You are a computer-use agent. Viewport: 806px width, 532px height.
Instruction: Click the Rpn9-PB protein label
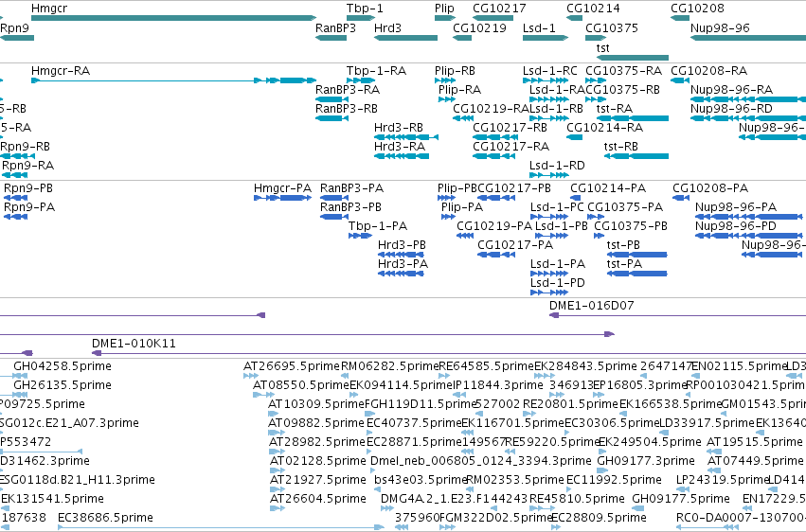(x=28, y=188)
